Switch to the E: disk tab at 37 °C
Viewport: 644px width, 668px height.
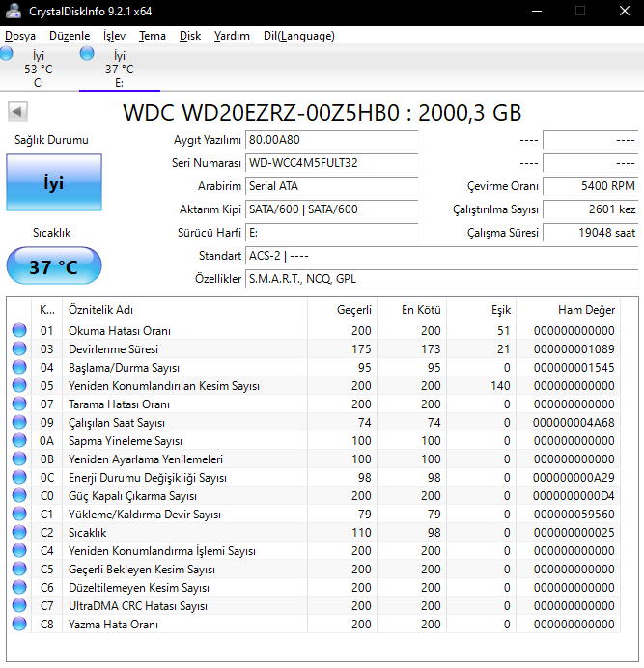[x=120, y=69]
